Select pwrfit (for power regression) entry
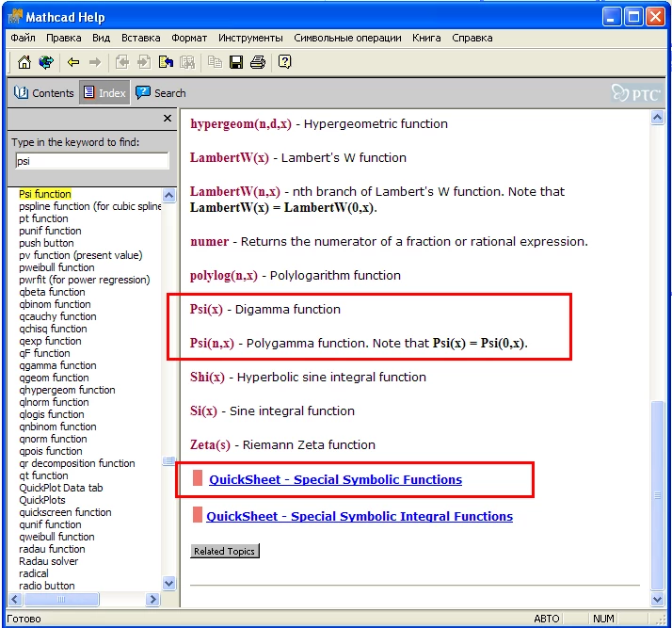672x628 pixels. coord(85,280)
